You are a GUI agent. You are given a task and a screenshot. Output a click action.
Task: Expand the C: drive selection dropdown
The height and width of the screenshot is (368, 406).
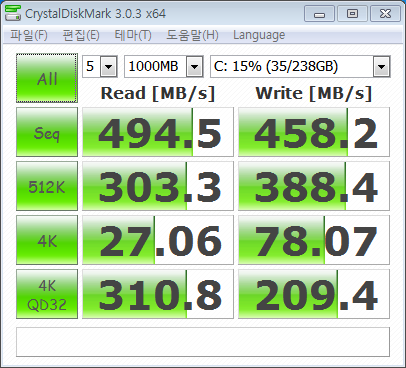[x=381, y=67]
